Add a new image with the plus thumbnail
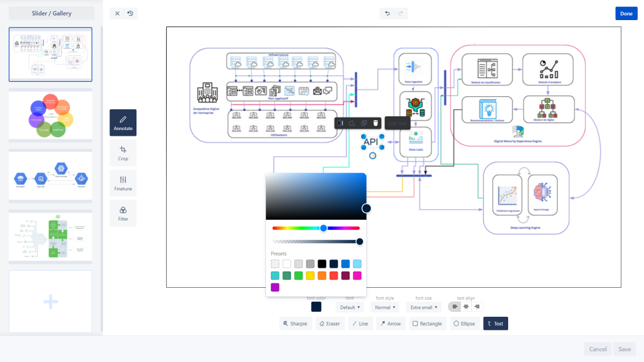Image resolution: width=644 pixels, height=362 pixels. point(50,302)
